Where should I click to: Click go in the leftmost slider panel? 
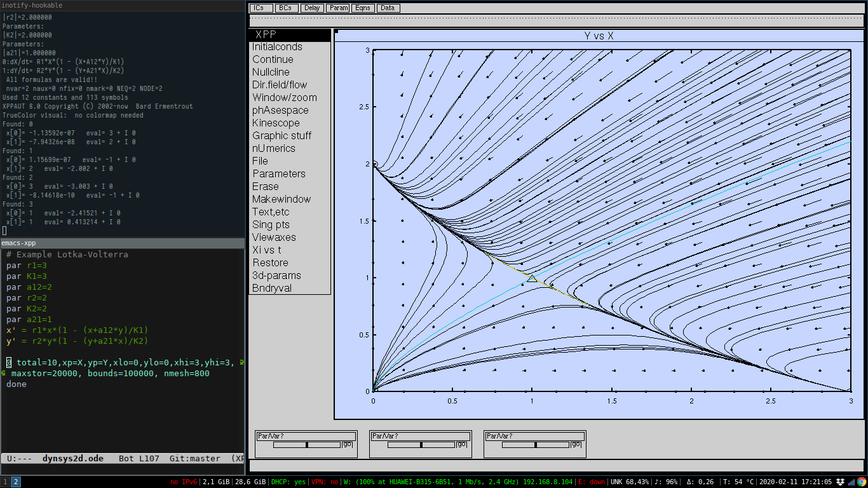tap(347, 445)
